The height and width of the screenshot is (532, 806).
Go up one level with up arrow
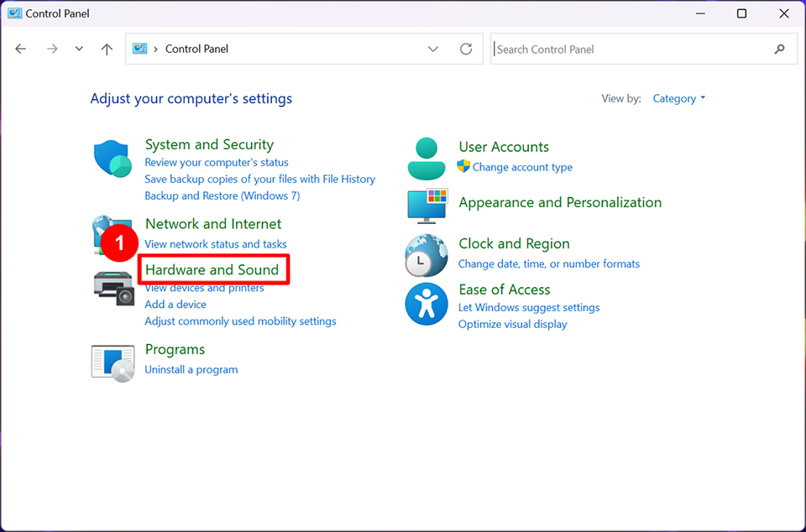(107, 49)
